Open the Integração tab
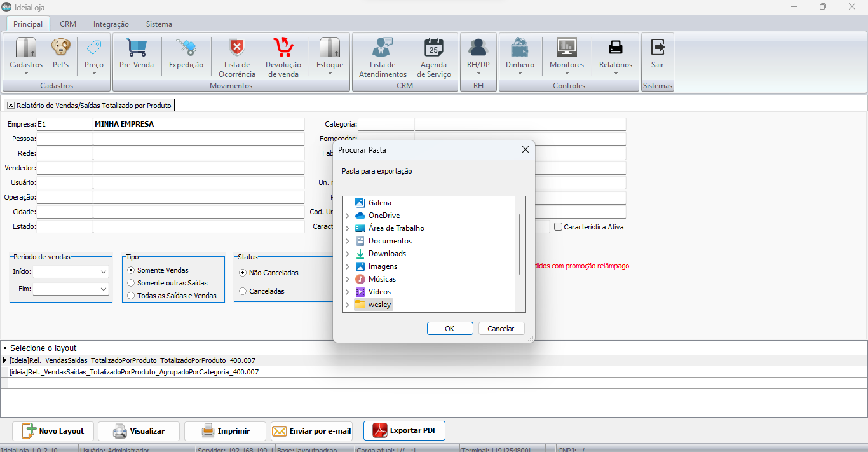 click(111, 24)
